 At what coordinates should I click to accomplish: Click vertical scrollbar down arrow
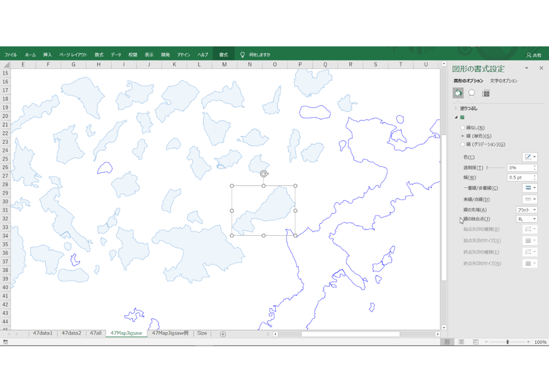point(444,328)
